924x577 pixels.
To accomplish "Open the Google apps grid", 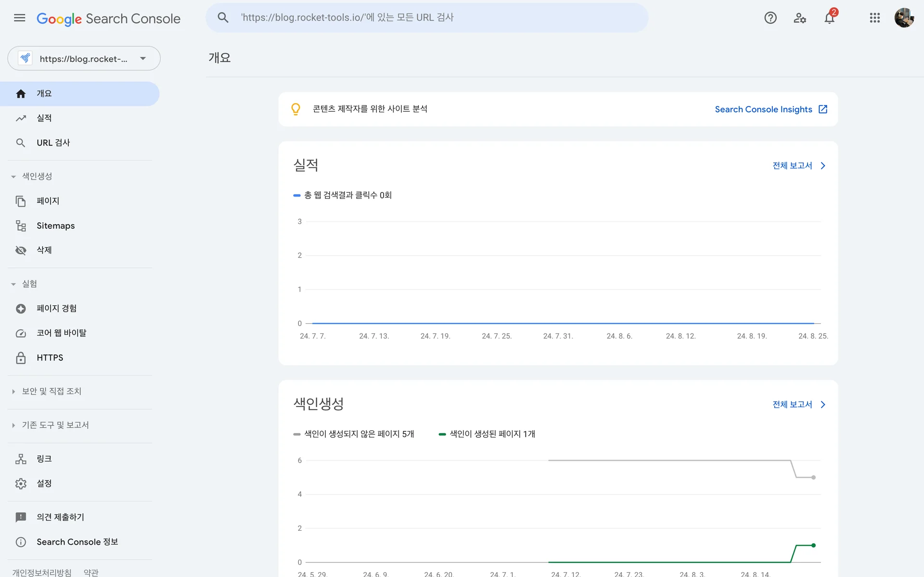I will [875, 18].
